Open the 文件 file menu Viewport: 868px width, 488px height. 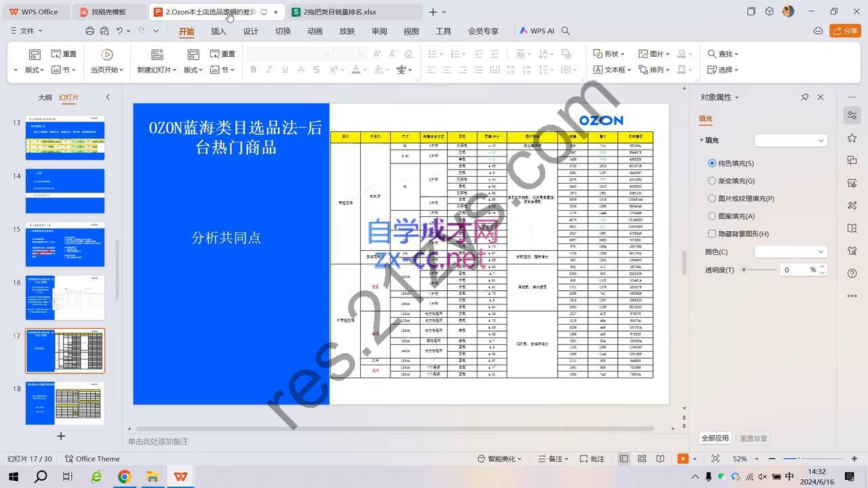[26, 31]
